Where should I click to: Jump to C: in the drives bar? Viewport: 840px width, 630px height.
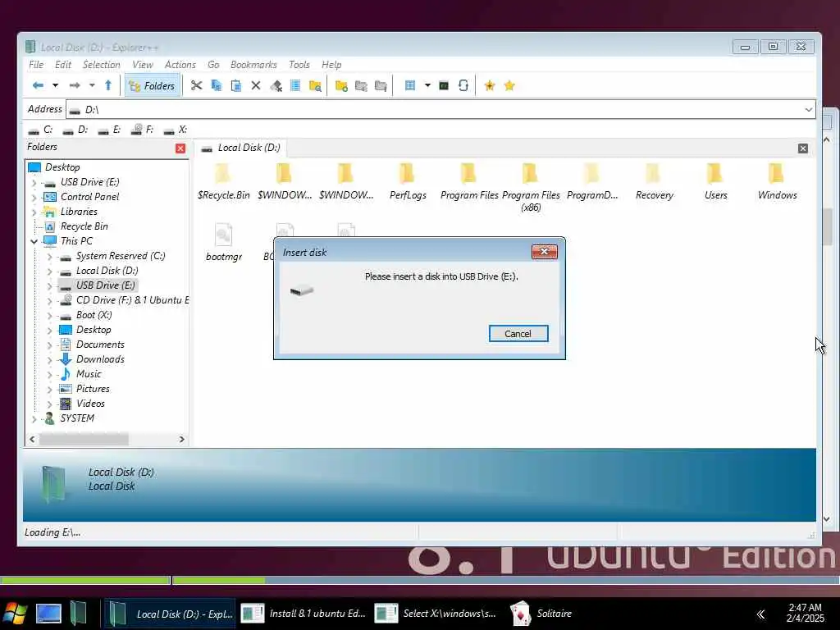(41, 130)
